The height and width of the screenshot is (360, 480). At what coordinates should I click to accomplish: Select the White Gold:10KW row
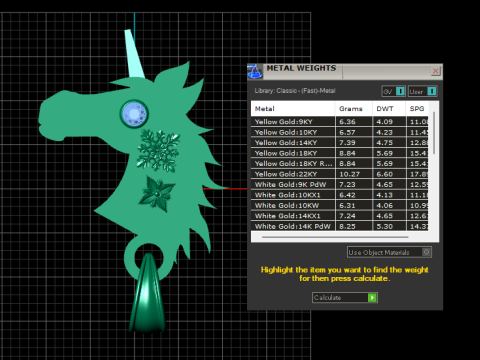(340, 206)
